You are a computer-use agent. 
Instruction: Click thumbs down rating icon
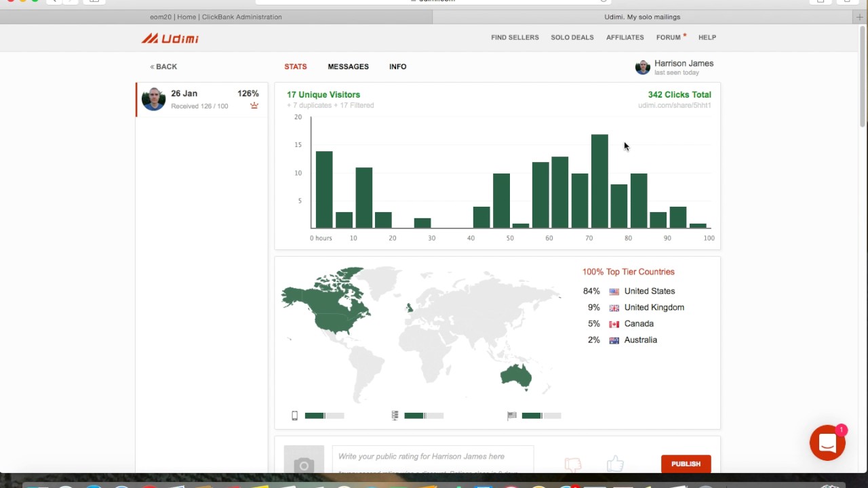[573, 464]
